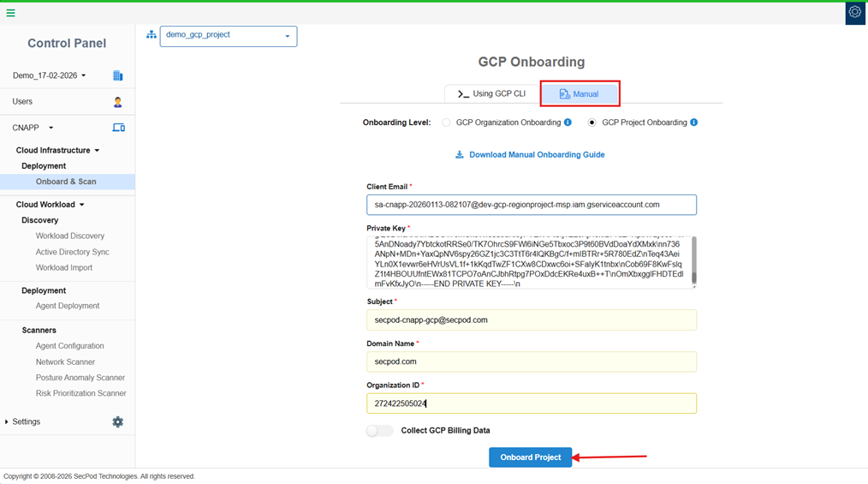Click the CNAPP devices icon
Viewport: 868px width, 484px height.
pos(118,128)
